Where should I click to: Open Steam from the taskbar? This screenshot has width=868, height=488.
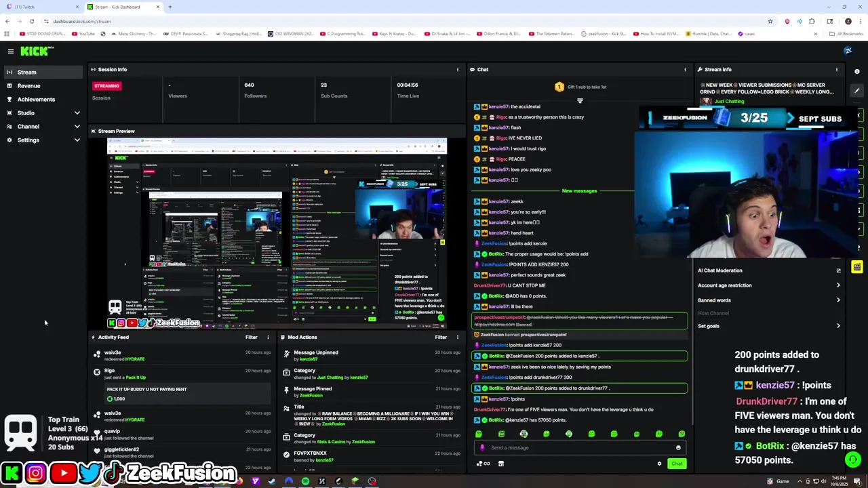click(272, 481)
